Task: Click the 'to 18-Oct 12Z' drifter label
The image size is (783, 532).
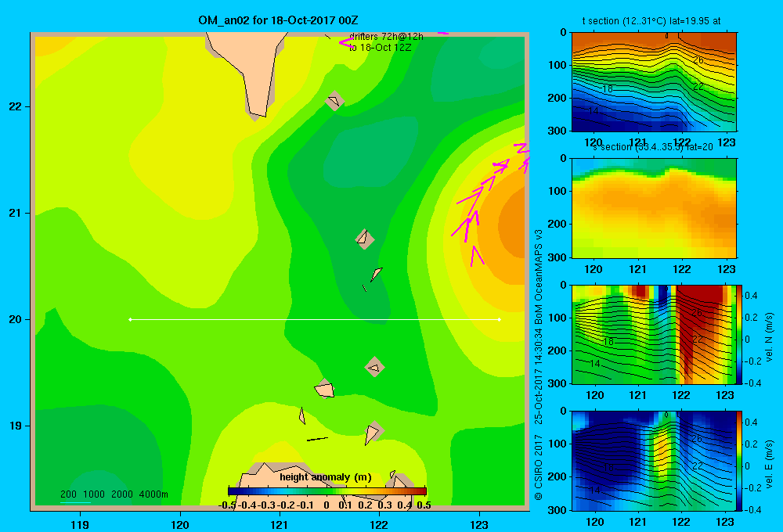Action: click(380, 48)
